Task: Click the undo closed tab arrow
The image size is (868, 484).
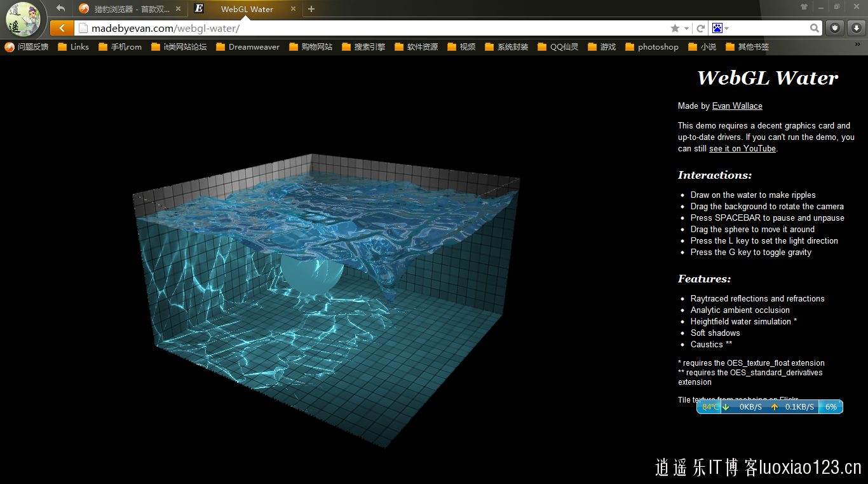Action: tap(60, 8)
